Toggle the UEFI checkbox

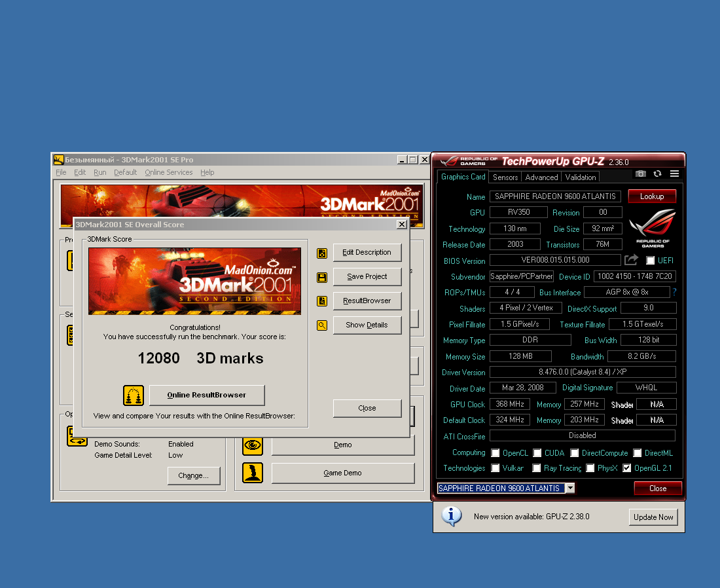[650, 261]
